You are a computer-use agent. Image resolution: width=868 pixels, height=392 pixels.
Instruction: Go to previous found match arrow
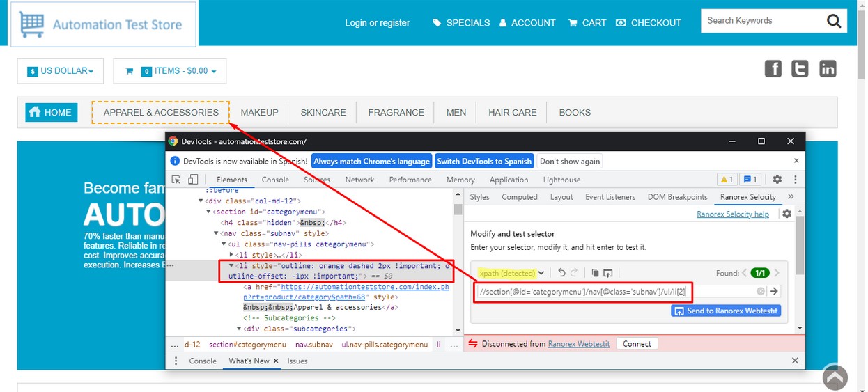coord(744,273)
